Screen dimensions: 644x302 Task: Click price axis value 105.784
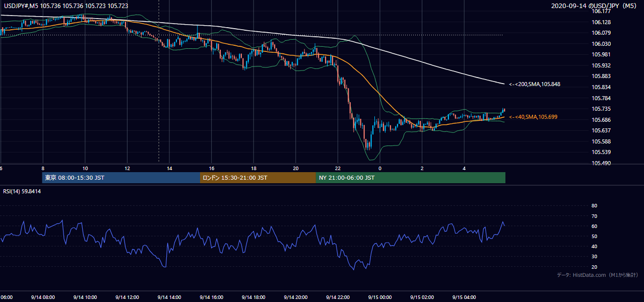[601, 98]
